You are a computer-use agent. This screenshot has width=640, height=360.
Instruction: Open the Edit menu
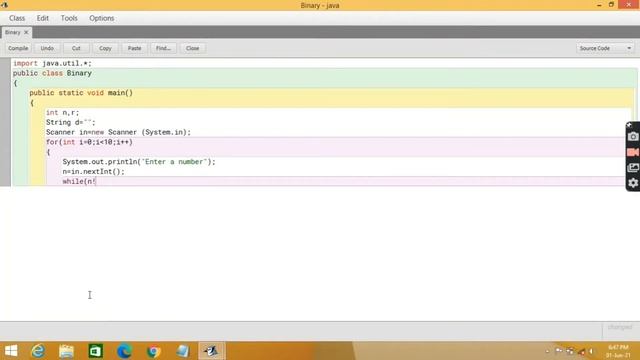click(x=42, y=18)
